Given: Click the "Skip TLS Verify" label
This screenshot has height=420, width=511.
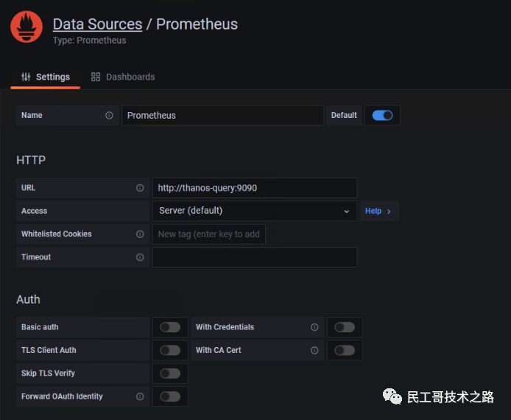Looking at the screenshot, I should click(x=48, y=374).
